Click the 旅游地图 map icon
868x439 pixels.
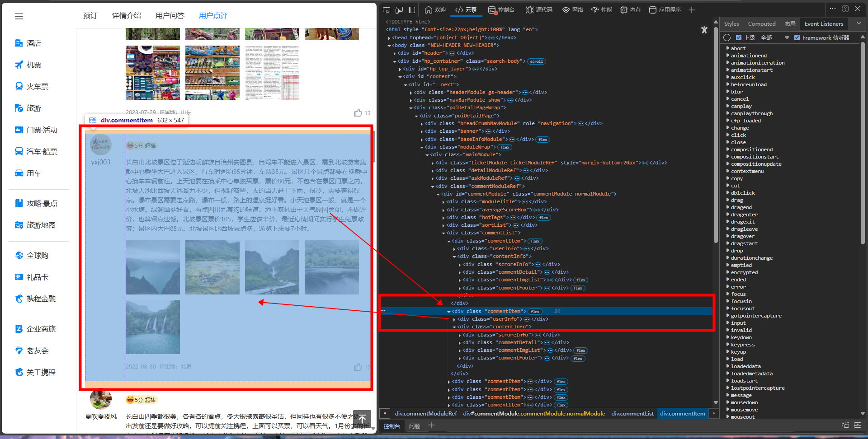(x=19, y=225)
